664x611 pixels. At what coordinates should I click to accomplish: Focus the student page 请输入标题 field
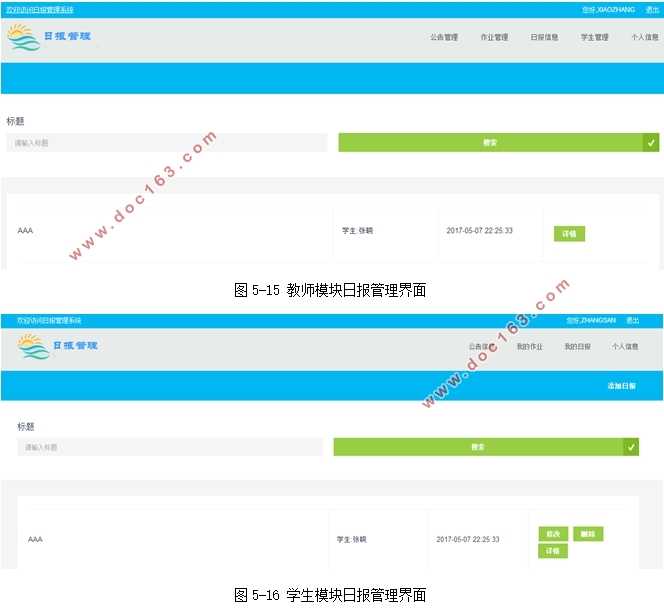[x=170, y=447]
